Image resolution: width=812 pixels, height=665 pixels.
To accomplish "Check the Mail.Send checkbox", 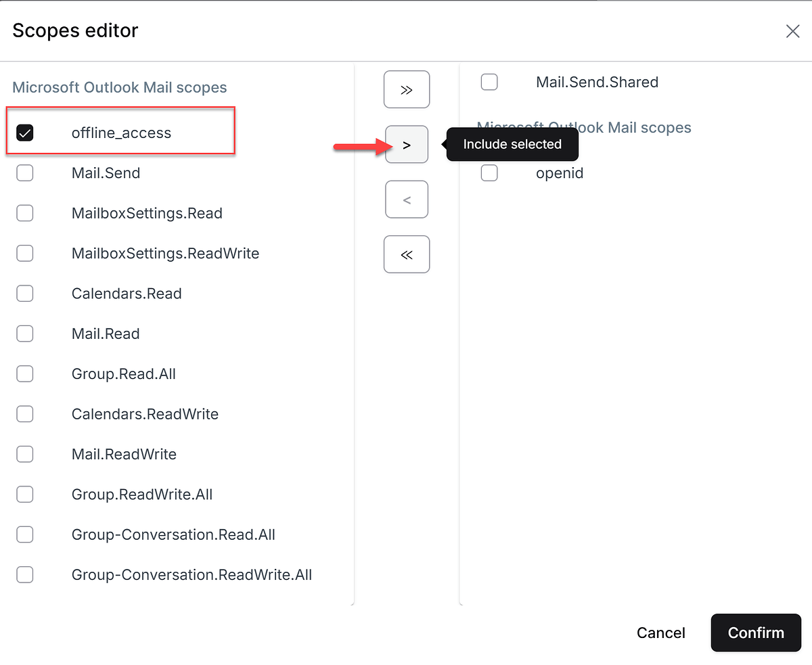I will click(25, 173).
